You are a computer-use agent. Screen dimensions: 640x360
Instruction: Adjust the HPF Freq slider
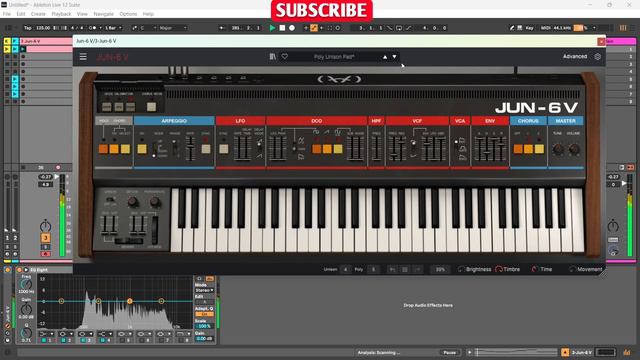pyautogui.click(x=376, y=149)
